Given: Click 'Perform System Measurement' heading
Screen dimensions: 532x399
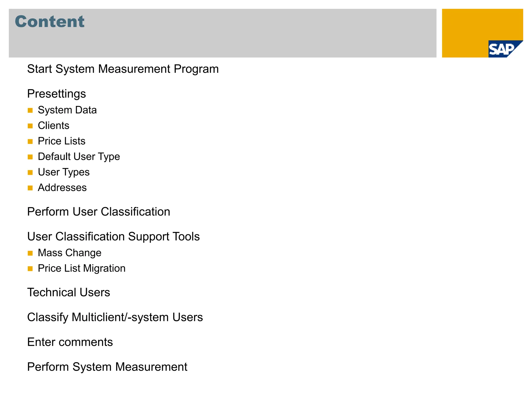Looking at the screenshot, I should pos(107,367).
